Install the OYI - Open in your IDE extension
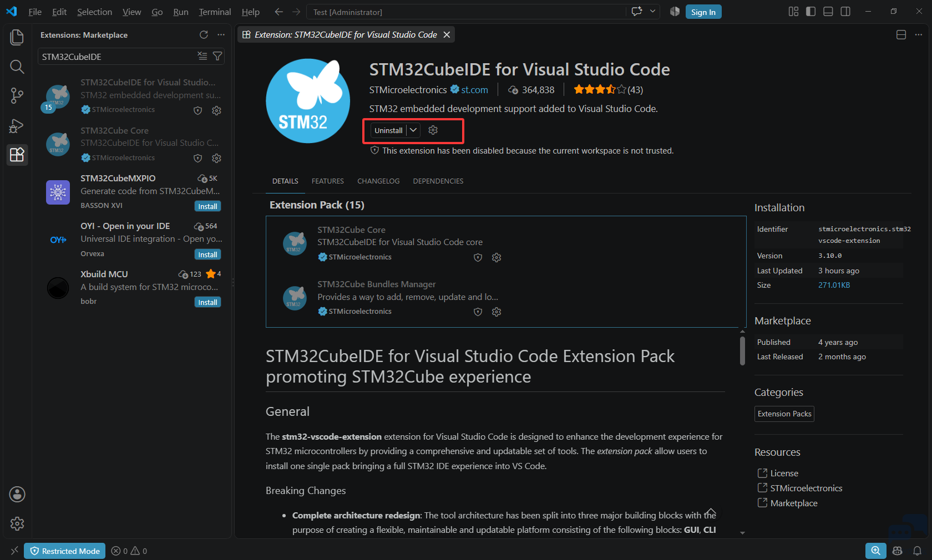 coord(208,254)
